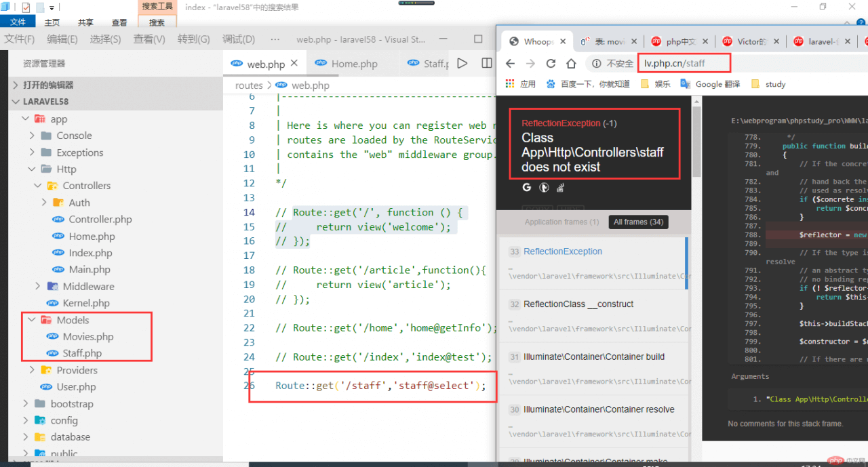
Task: Expand the Providers folder
Action: [33, 370]
